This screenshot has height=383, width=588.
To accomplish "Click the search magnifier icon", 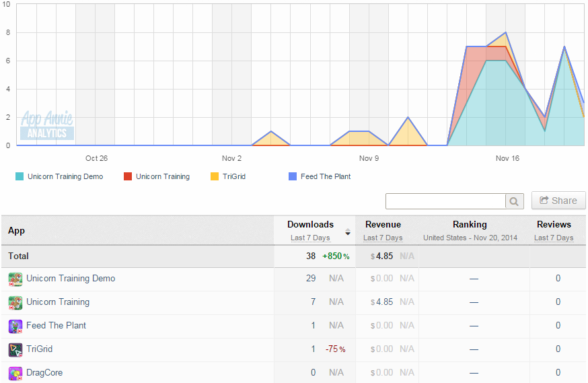I will [514, 201].
